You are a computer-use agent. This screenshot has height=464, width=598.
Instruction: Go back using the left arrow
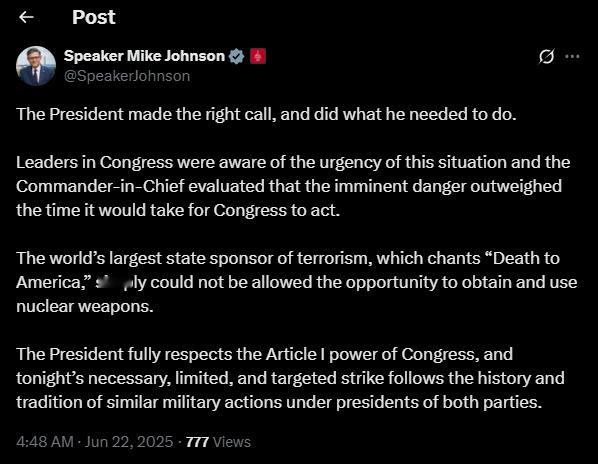(x=26, y=17)
